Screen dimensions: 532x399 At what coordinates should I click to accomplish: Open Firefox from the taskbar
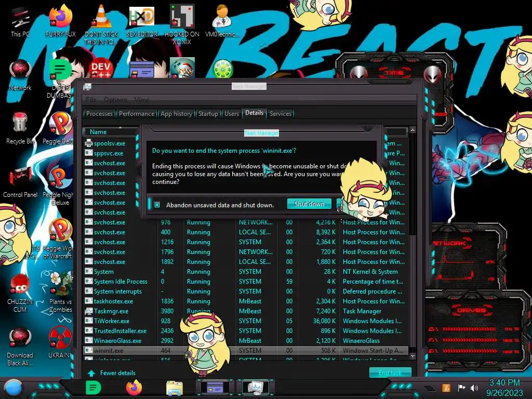[134, 388]
